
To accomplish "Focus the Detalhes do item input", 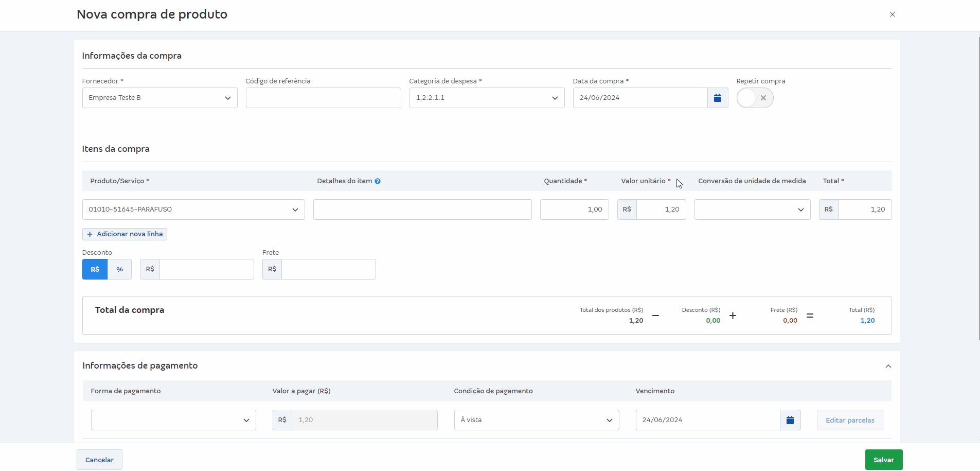I will click(x=422, y=210).
